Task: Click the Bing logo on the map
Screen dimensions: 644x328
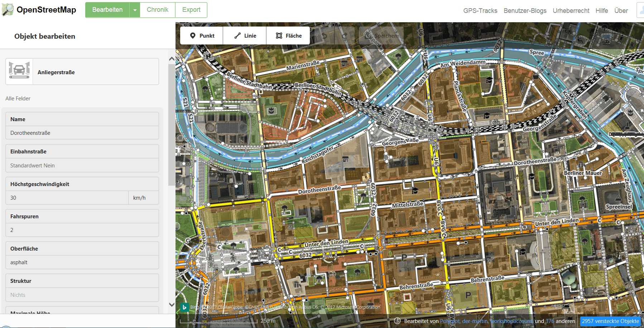Action: (x=184, y=307)
